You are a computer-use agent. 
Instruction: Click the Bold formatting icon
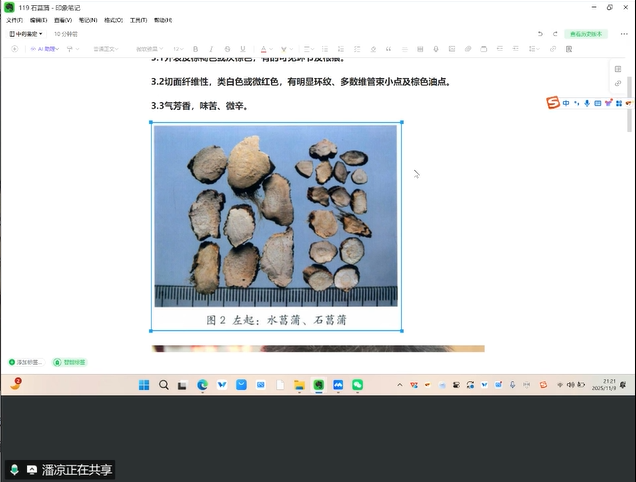(x=195, y=49)
